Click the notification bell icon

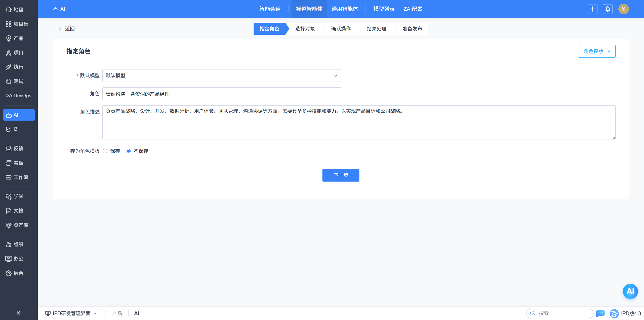pyautogui.click(x=608, y=9)
